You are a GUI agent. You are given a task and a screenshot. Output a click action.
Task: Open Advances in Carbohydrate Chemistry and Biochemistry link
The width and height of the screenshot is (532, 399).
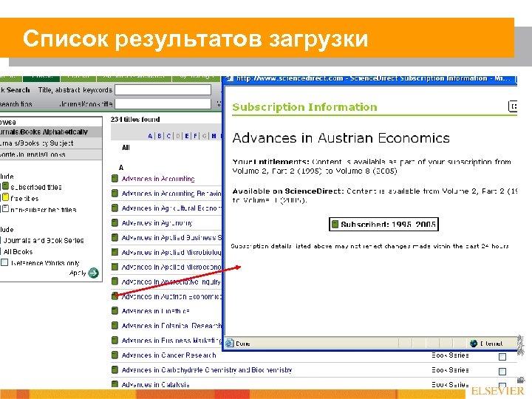207,370
